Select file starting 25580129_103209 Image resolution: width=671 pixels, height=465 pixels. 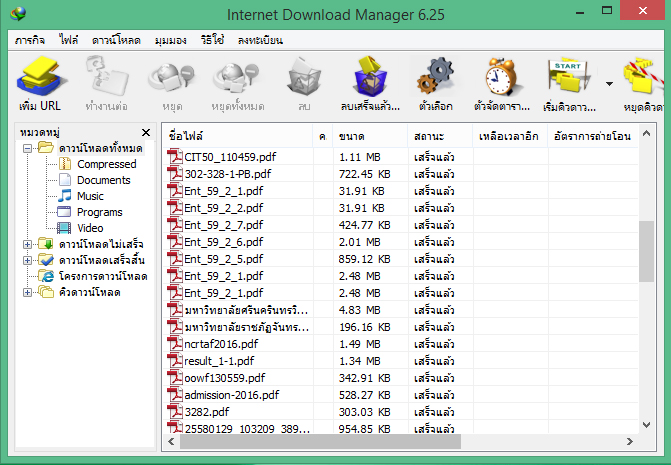tap(247, 428)
